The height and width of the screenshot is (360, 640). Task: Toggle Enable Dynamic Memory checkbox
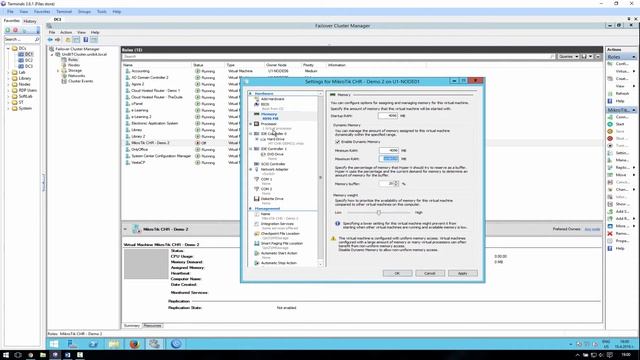pos(338,142)
